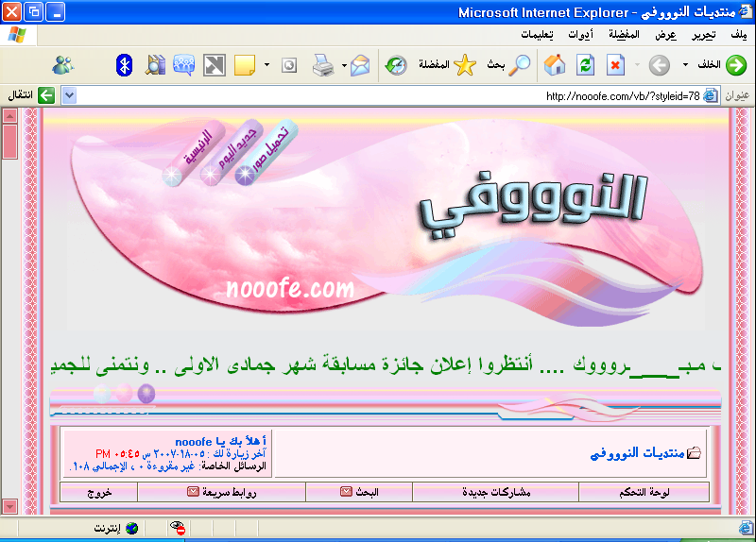Open the Favorites star button
The height and width of the screenshot is (542, 756).
click(x=463, y=65)
